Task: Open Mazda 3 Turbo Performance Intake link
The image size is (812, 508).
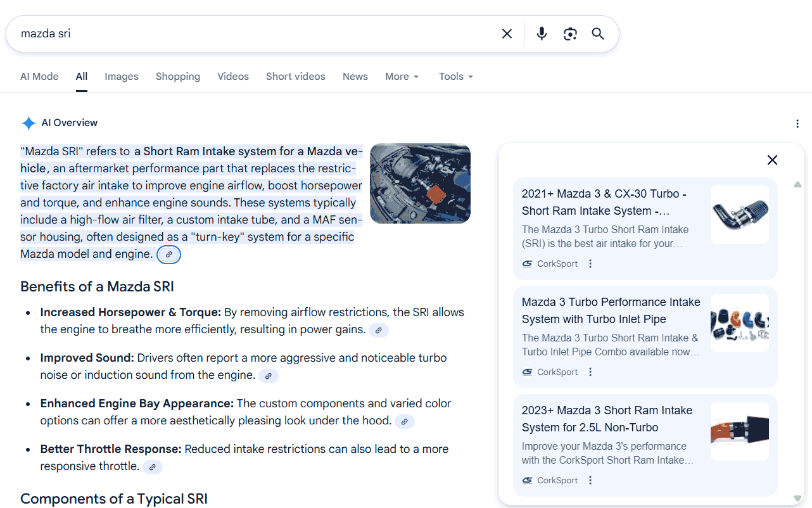Action: pos(611,310)
